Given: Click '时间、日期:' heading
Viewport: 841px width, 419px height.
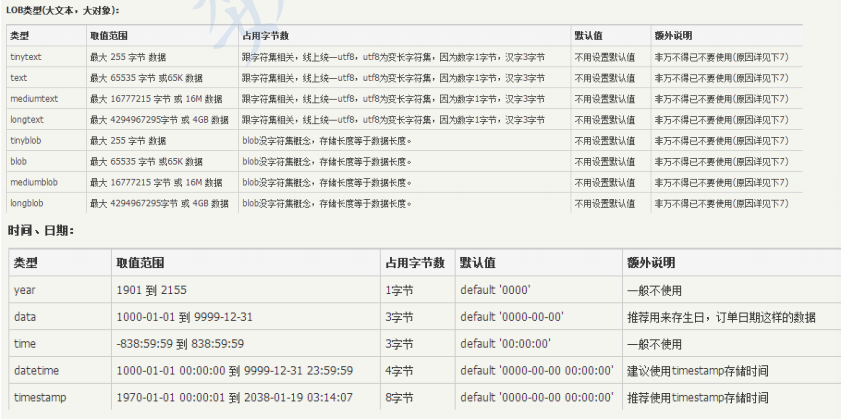Looking at the screenshot, I should 41,231.
